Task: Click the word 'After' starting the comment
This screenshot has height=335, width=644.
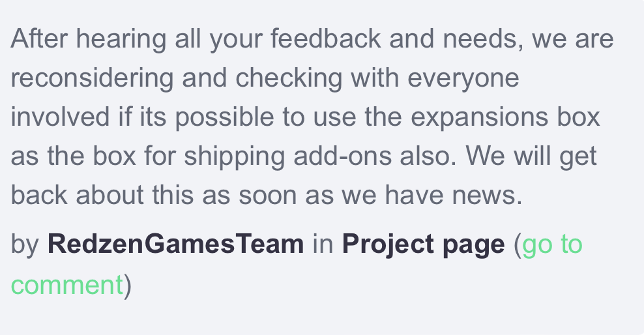Action: pyautogui.click(x=39, y=38)
